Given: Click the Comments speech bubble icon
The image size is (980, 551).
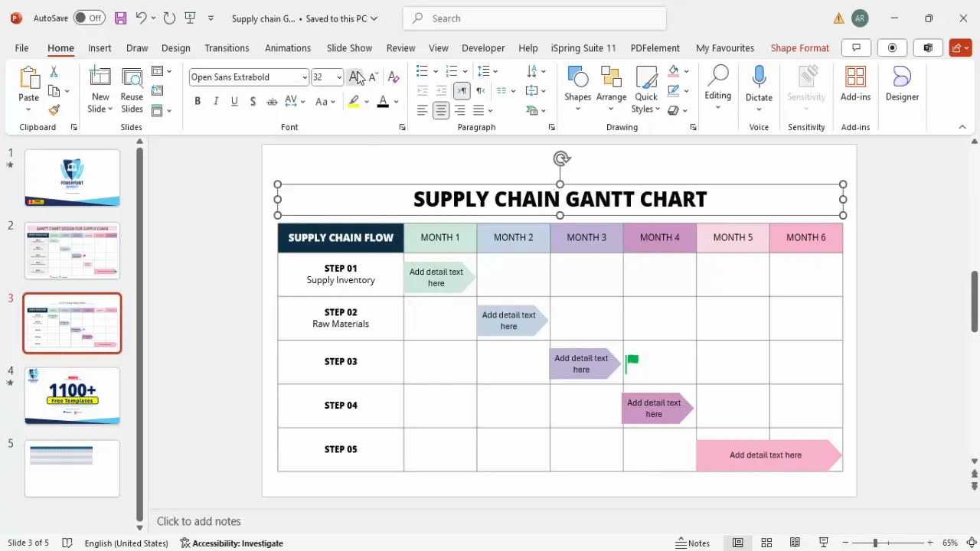Looking at the screenshot, I should tap(857, 47).
